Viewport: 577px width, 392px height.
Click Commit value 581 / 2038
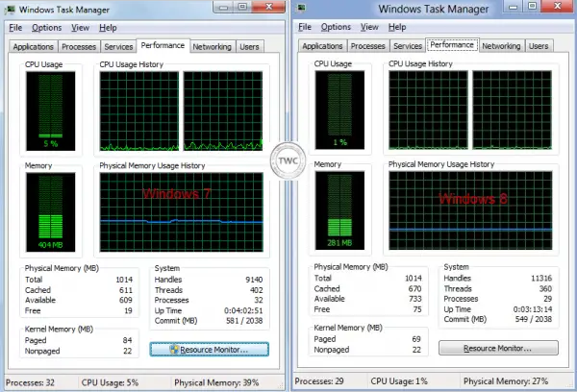244,321
